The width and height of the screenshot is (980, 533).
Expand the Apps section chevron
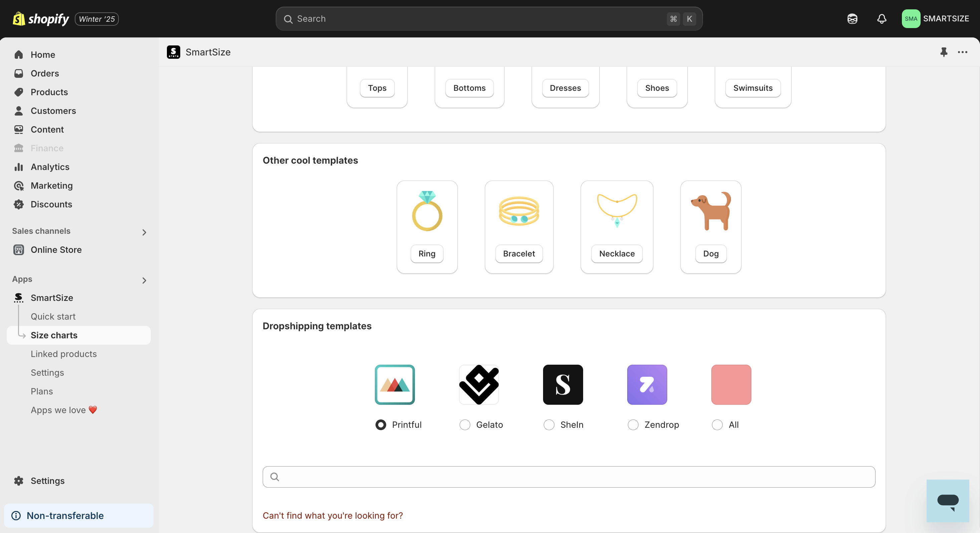[144, 280]
